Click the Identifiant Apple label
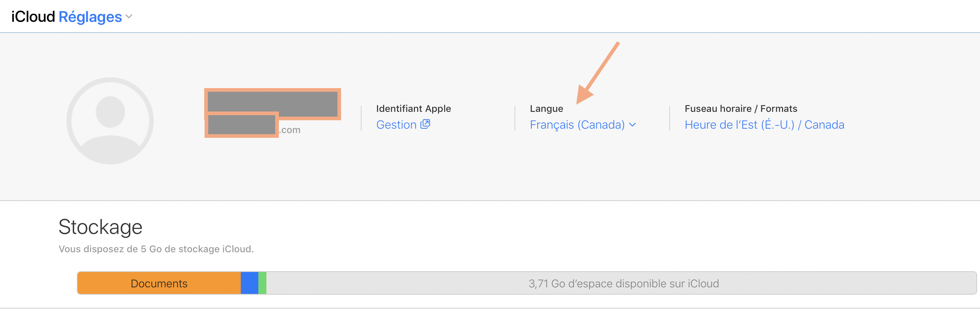Screen dimensions: 980x310 (x=413, y=109)
